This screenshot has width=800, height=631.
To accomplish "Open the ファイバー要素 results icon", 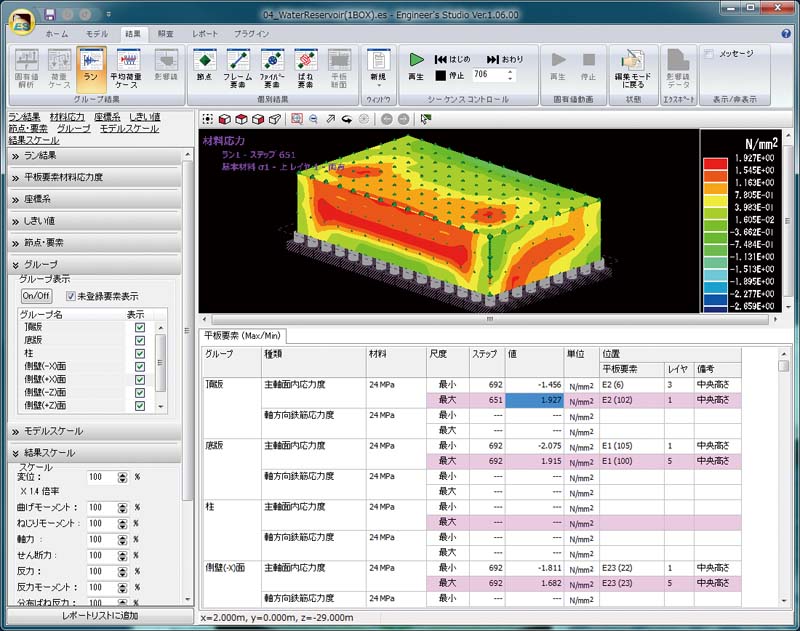I will click(x=272, y=68).
